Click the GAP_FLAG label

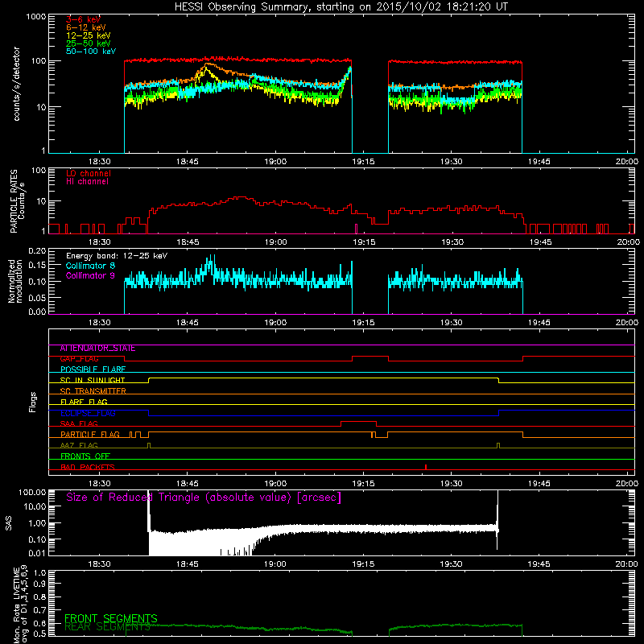pyautogui.click(x=79, y=359)
